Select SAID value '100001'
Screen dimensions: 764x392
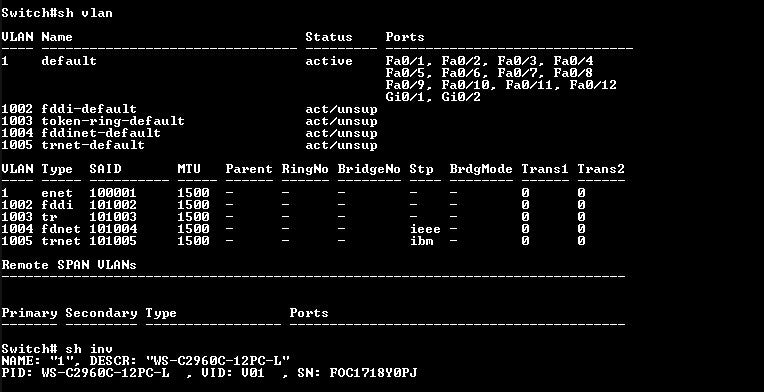click(x=113, y=193)
